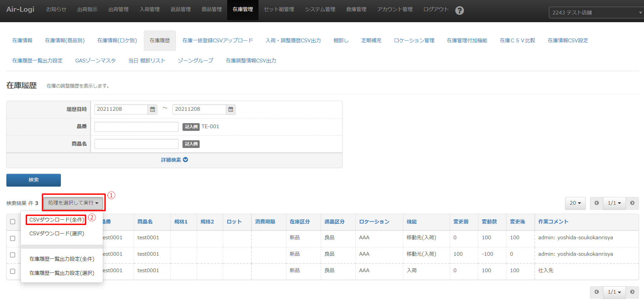
Task: Click bottom pager previous page arrow
Action: point(597,292)
